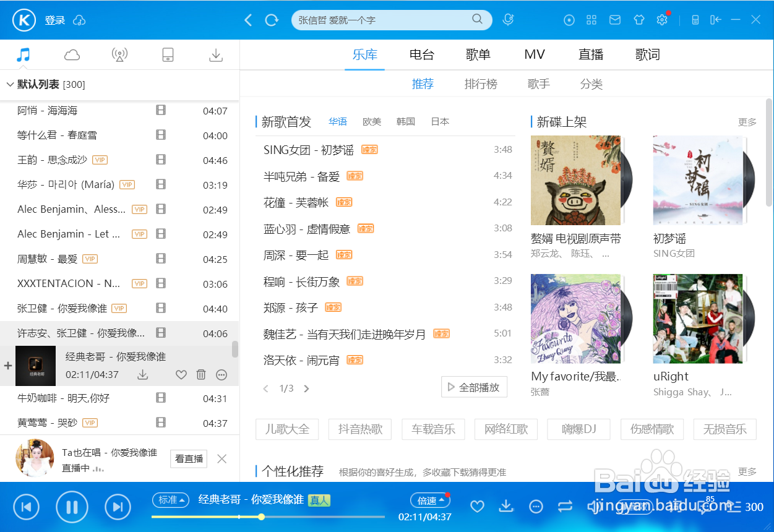The image size is (774, 532).
Task: Switch to the 直播 tab
Action: [591, 54]
